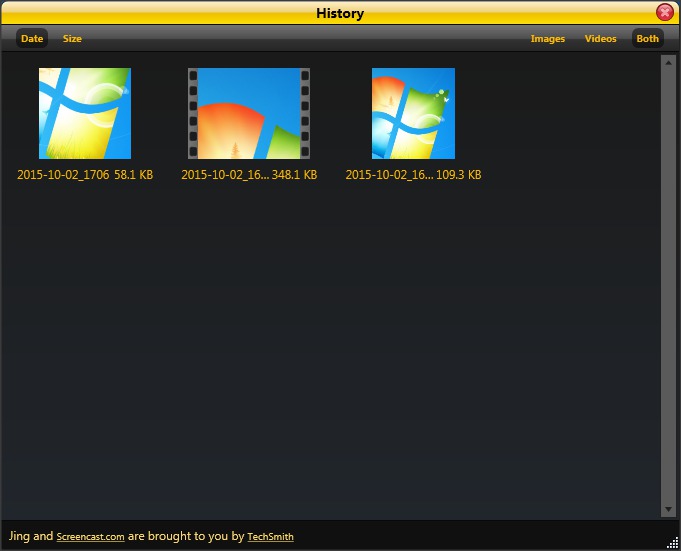This screenshot has height=551, width=681.
Task: Sort history by Size
Action: tap(72, 39)
